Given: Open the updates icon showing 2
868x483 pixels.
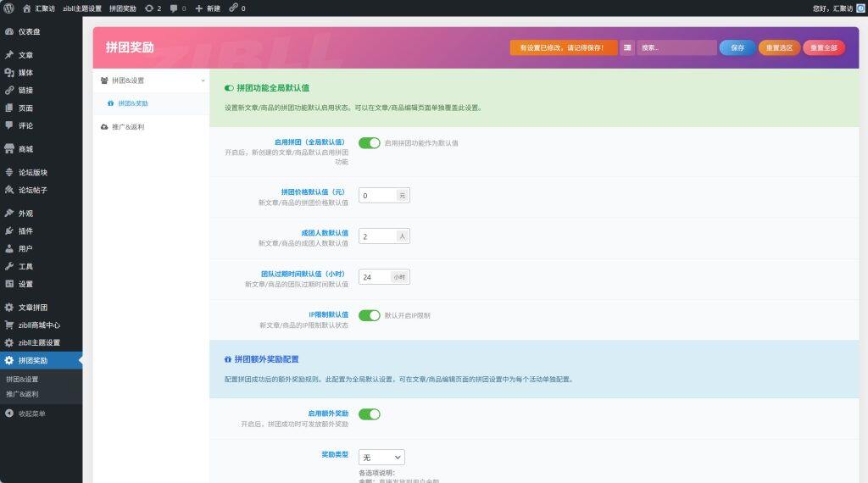Looking at the screenshot, I should coord(149,8).
